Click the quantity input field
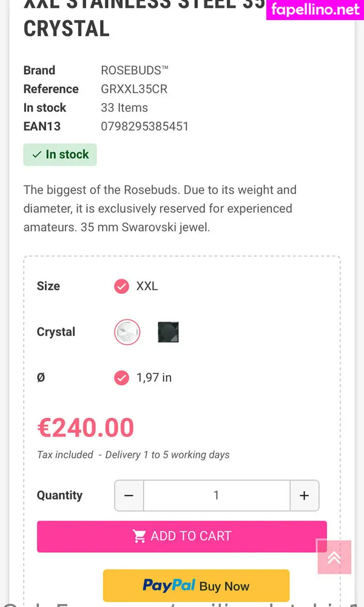This screenshot has width=364, height=607. (x=216, y=496)
